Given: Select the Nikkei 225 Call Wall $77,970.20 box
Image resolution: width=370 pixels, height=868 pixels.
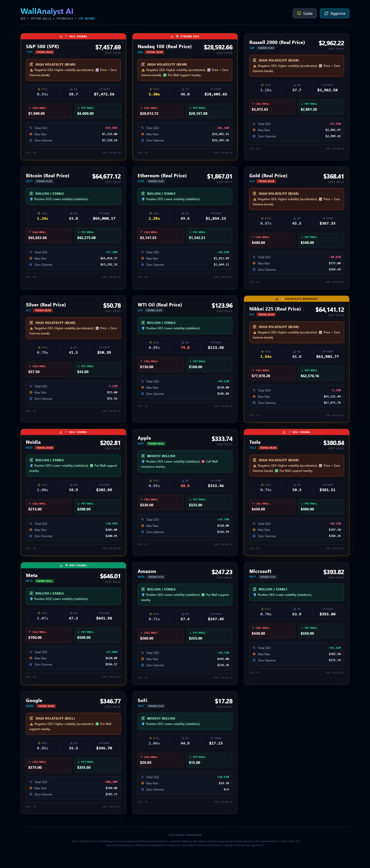Looking at the screenshot, I should coord(272,373).
